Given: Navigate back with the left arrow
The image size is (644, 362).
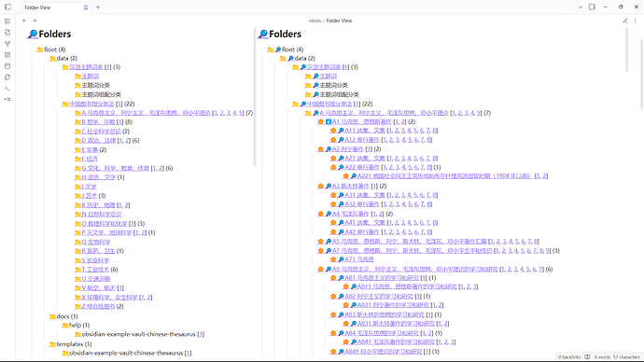Looking at the screenshot, I should pyautogui.click(x=24, y=21).
